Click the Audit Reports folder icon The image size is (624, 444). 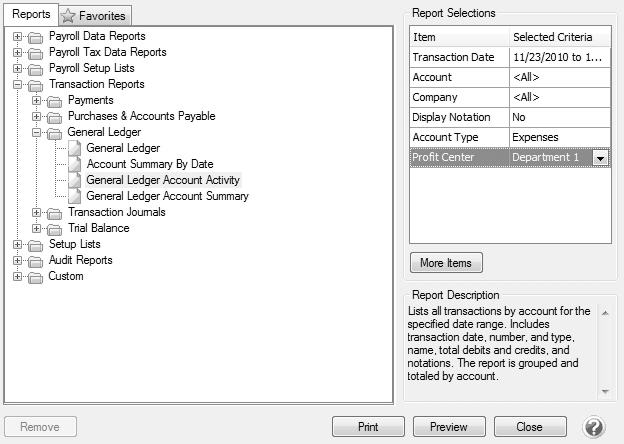pos(36,260)
